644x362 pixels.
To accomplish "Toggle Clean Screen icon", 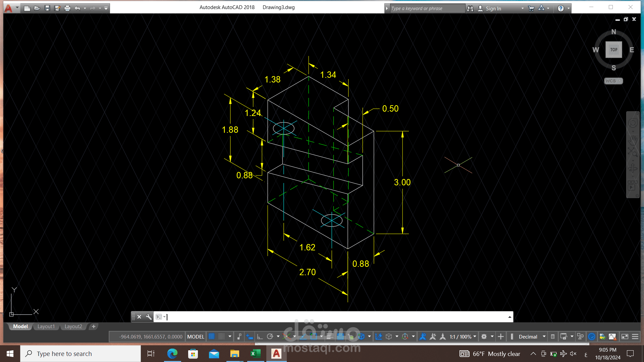I will [625, 337].
